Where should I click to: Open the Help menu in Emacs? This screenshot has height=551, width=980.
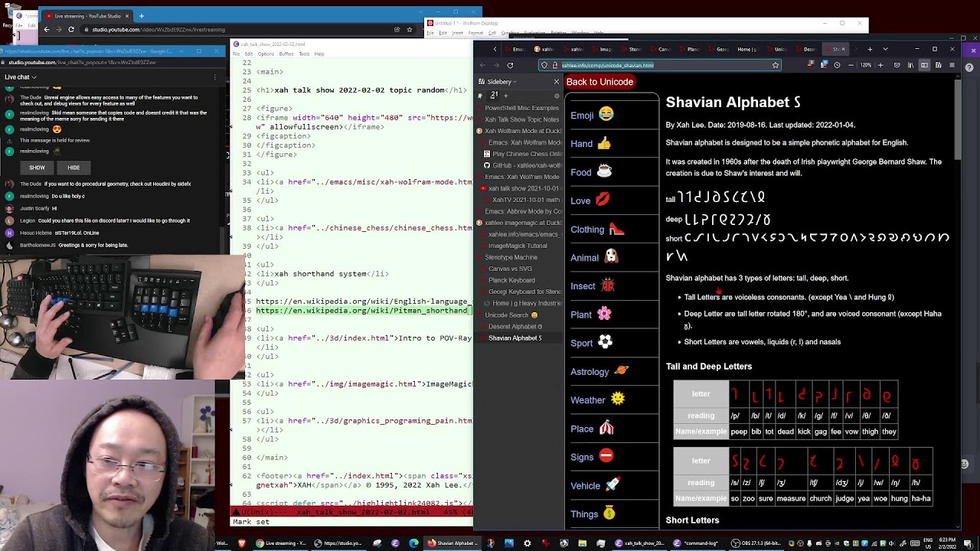point(318,54)
